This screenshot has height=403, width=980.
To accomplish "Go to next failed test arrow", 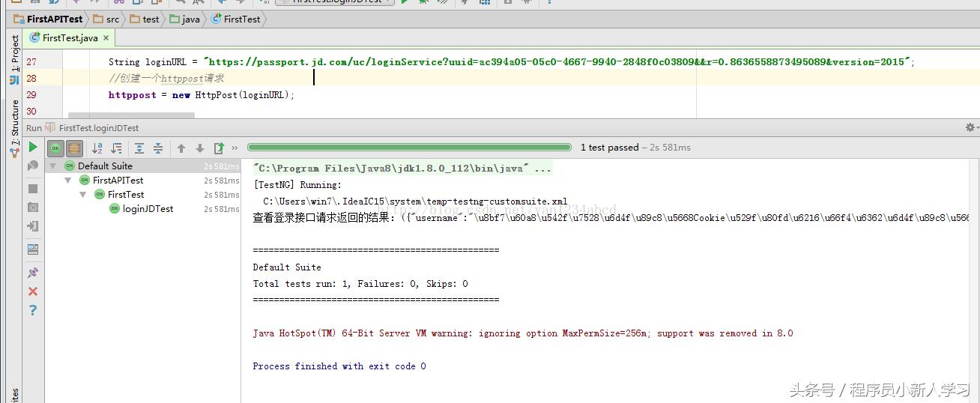I will click(x=200, y=148).
